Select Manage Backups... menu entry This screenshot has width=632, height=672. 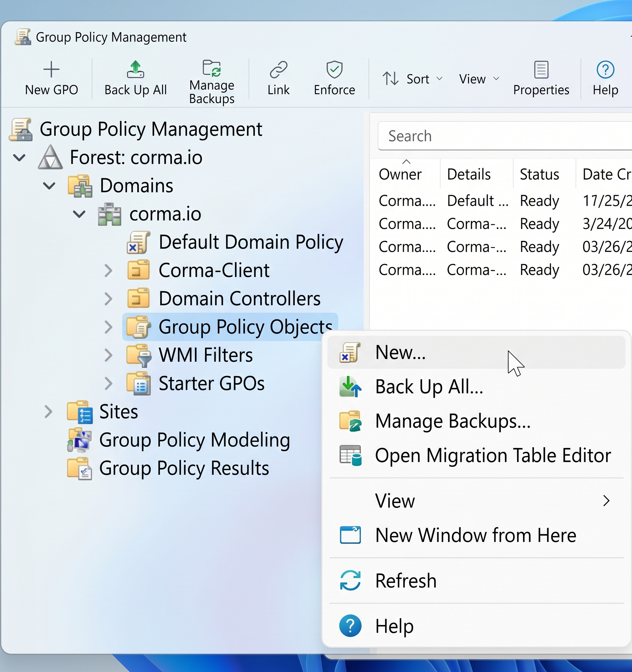(x=476, y=421)
